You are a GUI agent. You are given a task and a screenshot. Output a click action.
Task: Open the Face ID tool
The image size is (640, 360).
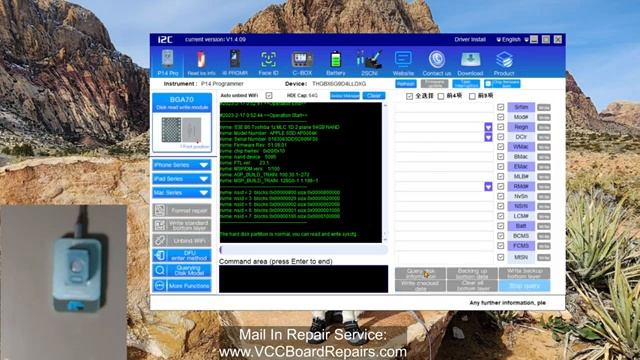(268, 62)
